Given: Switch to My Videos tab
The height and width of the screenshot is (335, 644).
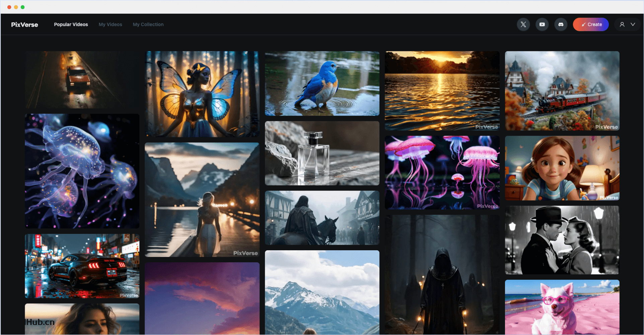Looking at the screenshot, I should [110, 24].
